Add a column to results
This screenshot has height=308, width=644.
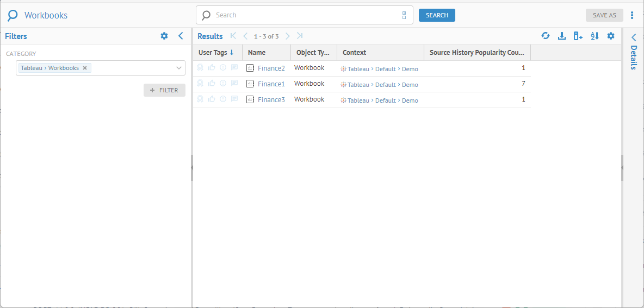(578, 36)
